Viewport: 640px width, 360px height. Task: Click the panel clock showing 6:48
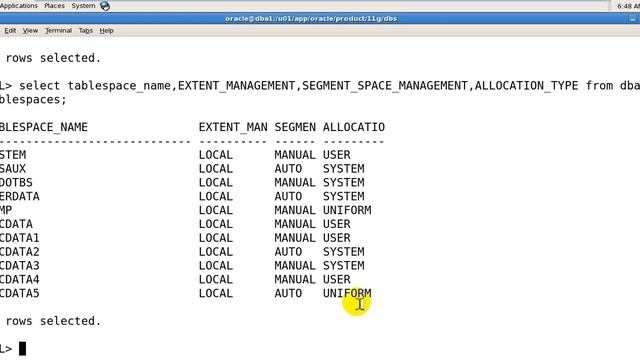tap(628, 6)
